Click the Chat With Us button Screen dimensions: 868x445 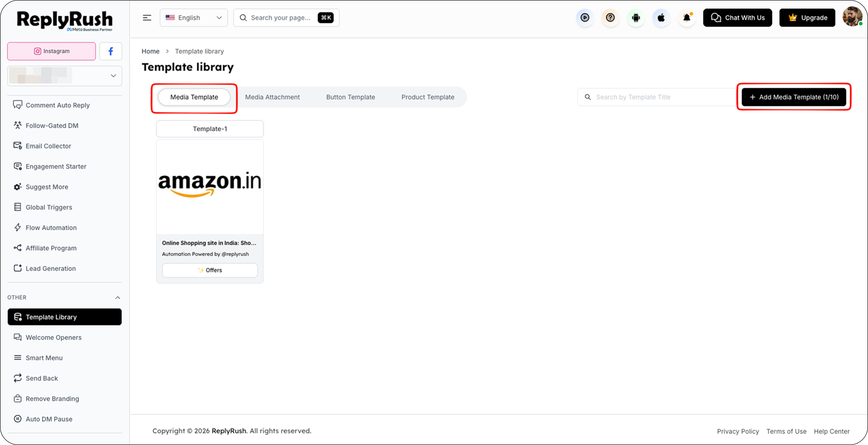(738, 18)
